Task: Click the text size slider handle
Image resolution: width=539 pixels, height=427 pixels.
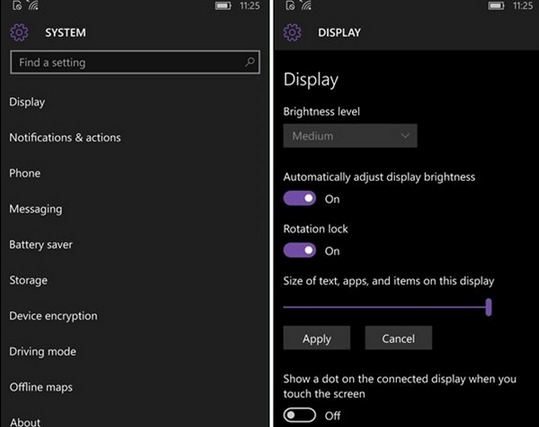Action: pos(488,307)
